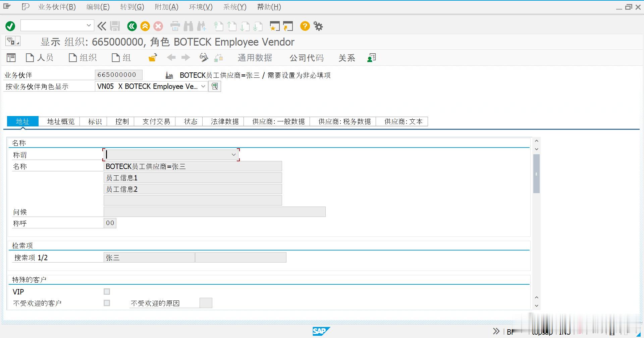Click the Save floppy disk icon
The width and height of the screenshot is (644, 338).
click(x=115, y=26)
